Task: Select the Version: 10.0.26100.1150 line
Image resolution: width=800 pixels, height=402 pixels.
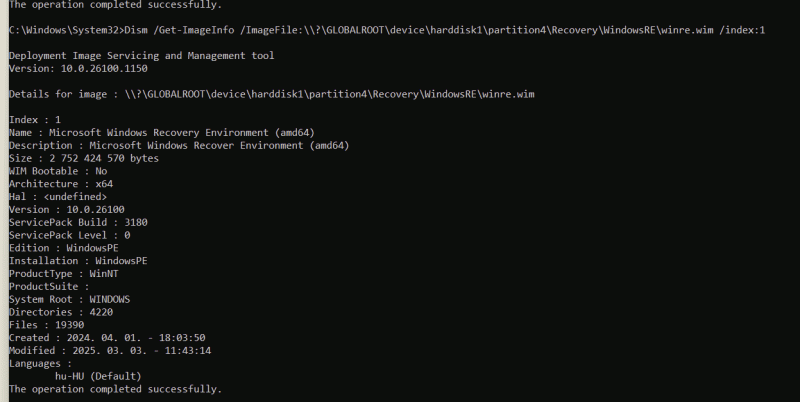Action: (78, 68)
